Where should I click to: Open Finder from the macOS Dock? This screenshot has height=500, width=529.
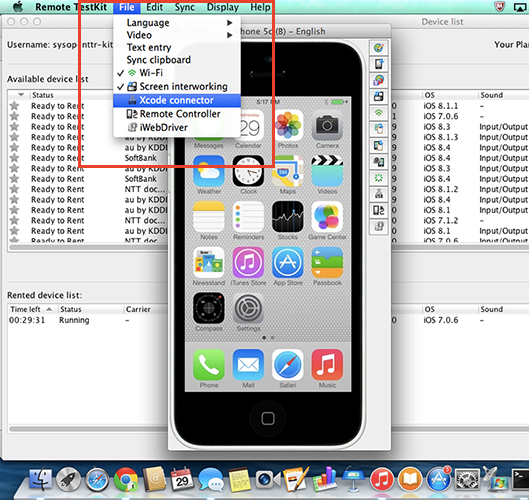click(40, 479)
